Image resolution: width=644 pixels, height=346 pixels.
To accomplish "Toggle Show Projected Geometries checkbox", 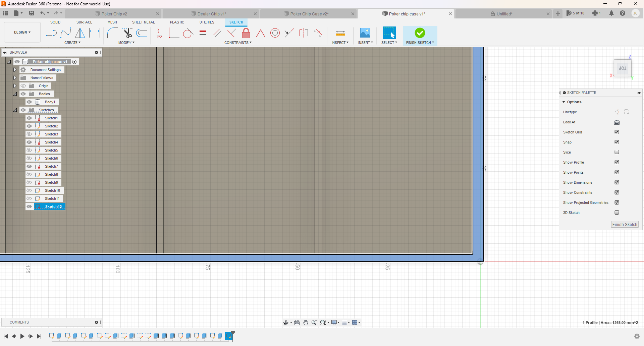I will [x=617, y=203].
